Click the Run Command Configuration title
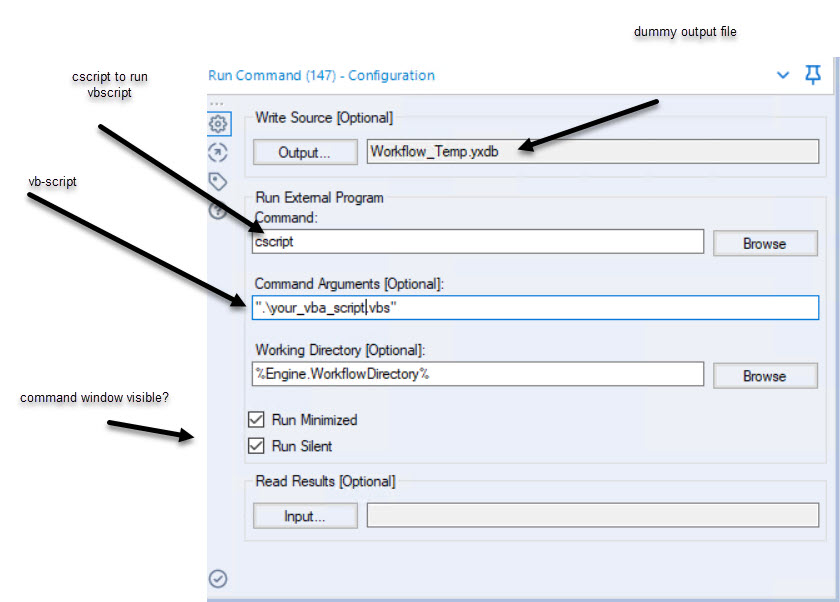Viewport: 840px width, 602px height. tap(320, 75)
